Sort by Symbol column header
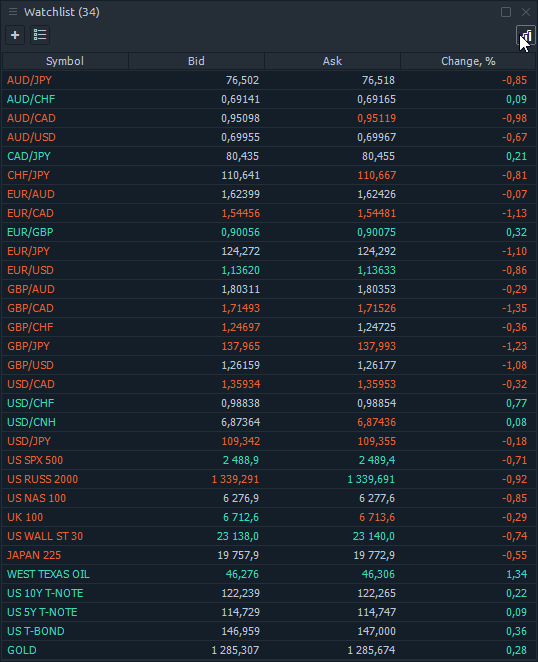Viewport: 538px width, 662px height. [65, 61]
